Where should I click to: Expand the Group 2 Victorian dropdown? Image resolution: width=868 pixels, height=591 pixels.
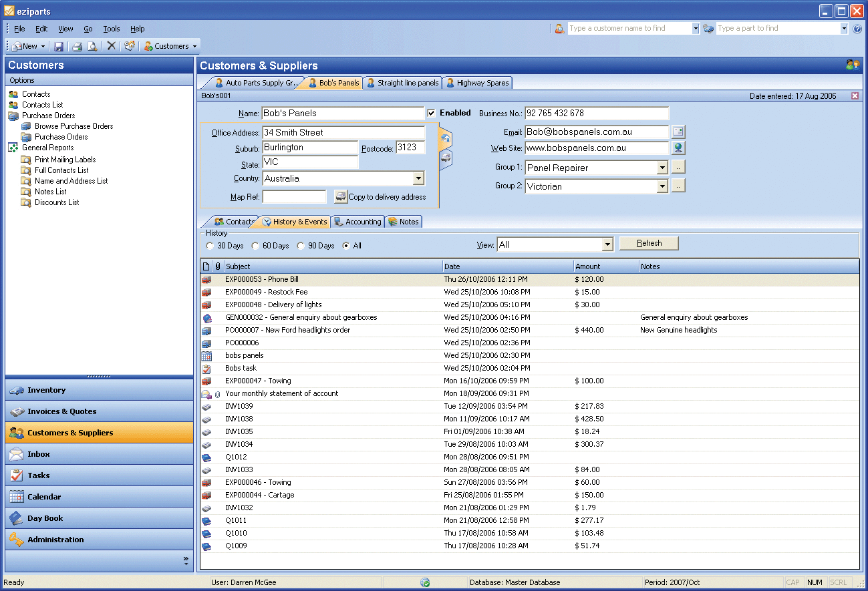(662, 186)
